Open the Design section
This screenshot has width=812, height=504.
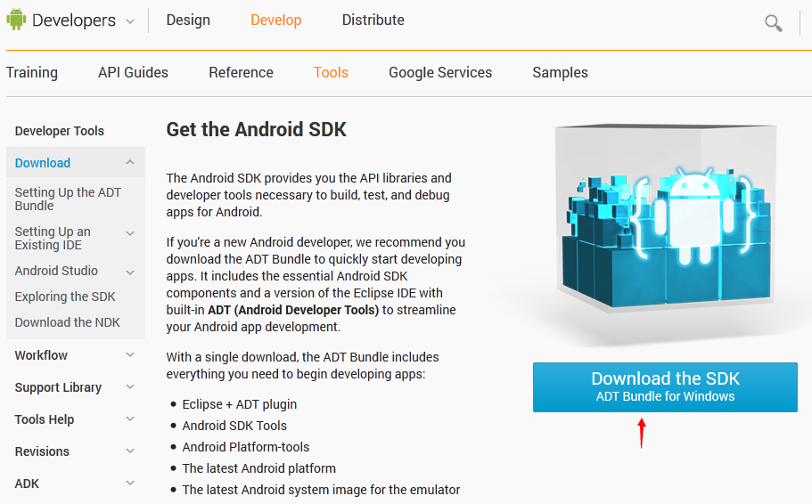(x=188, y=20)
